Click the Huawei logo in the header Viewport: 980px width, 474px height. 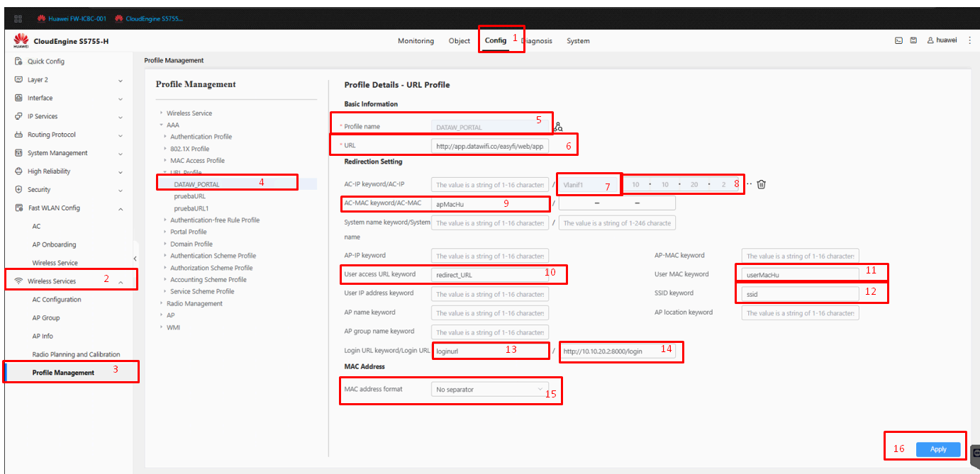point(21,40)
